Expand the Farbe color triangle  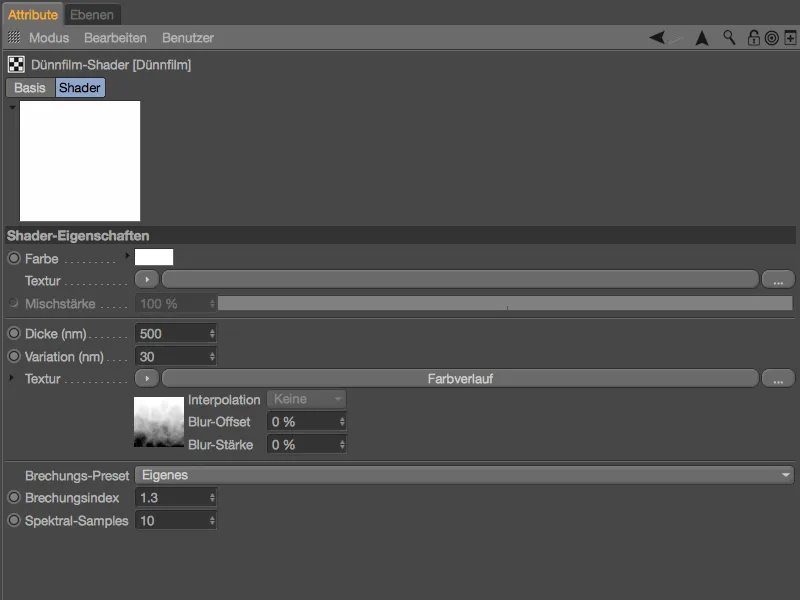tap(127, 256)
